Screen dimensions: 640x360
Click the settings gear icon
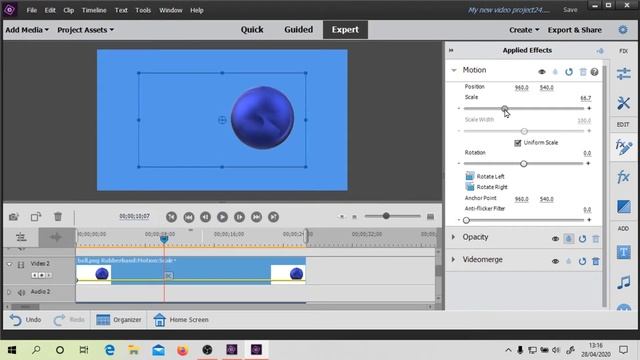coord(623,29)
